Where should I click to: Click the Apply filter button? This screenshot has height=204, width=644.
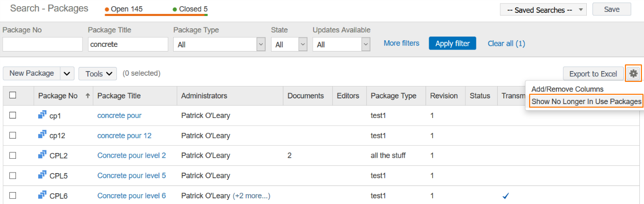click(452, 43)
